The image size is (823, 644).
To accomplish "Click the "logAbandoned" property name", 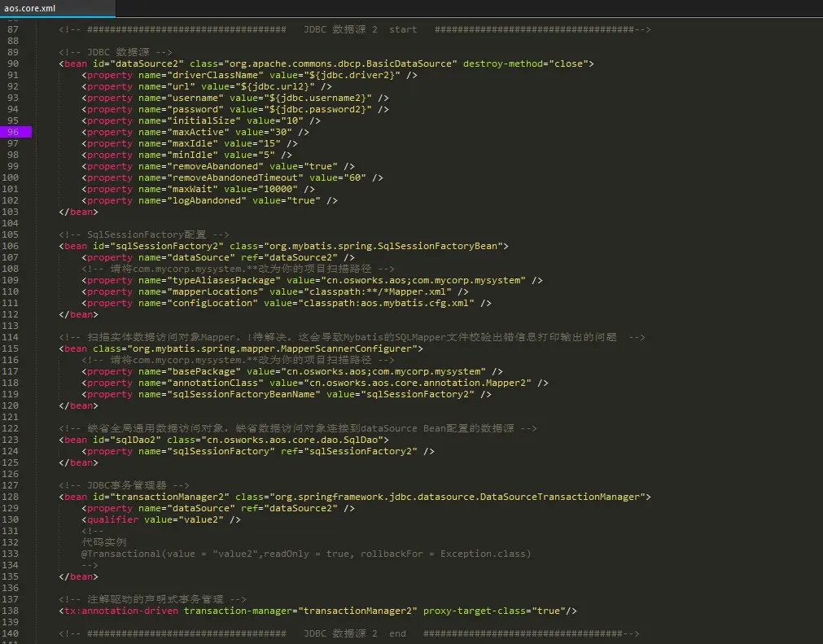I will [207, 200].
